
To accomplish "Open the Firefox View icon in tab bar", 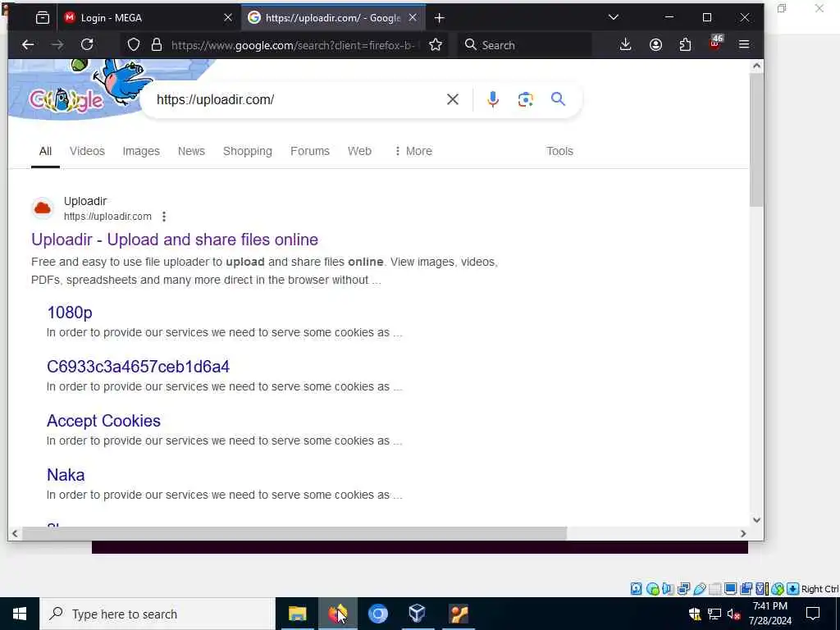I will point(43,18).
